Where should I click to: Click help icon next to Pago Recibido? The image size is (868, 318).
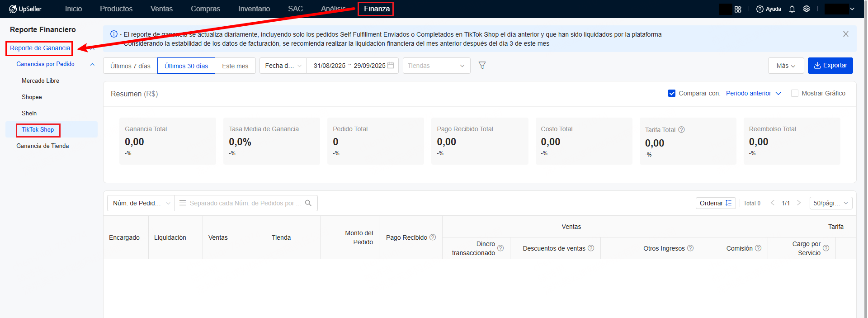tap(433, 237)
